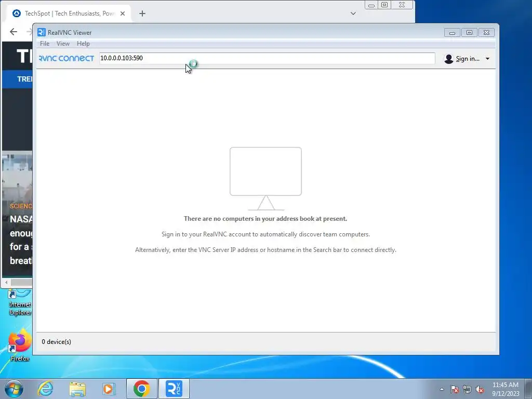Open Windows Media Player from the taskbar
The height and width of the screenshot is (399, 532).
pos(109,389)
